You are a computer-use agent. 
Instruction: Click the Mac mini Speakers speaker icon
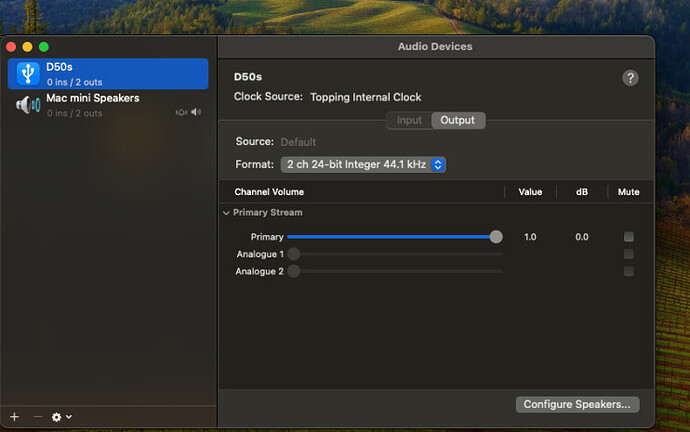point(28,105)
